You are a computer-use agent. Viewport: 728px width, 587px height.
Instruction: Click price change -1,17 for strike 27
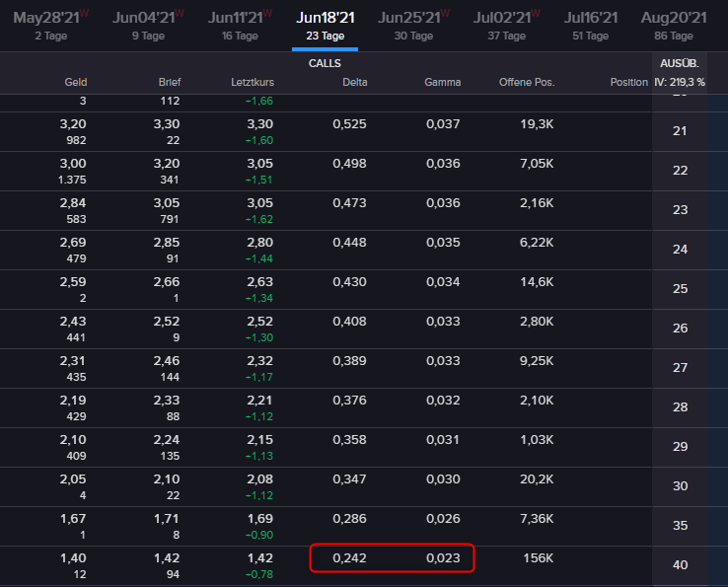click(259, 377)
